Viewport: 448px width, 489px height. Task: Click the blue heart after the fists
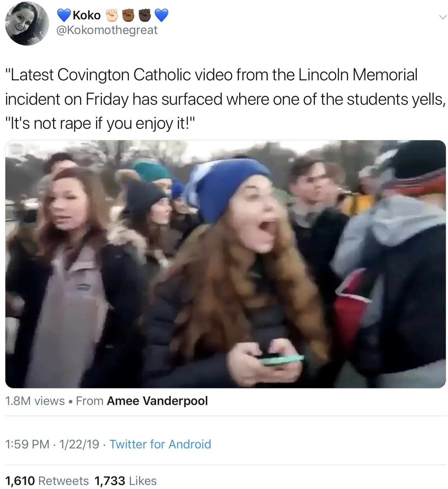click(161, 15)
